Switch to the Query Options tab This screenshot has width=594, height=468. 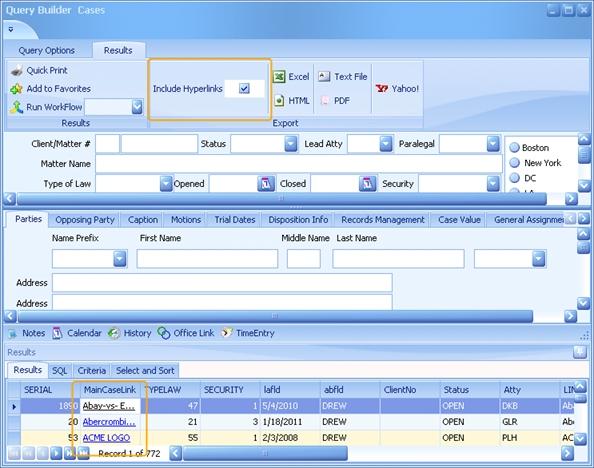[47, 50]
